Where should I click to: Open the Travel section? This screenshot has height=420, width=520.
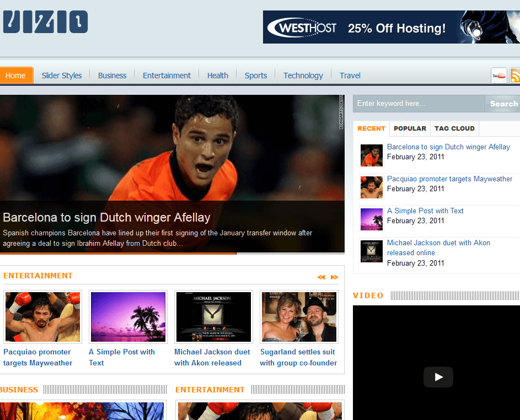[350, 76]
